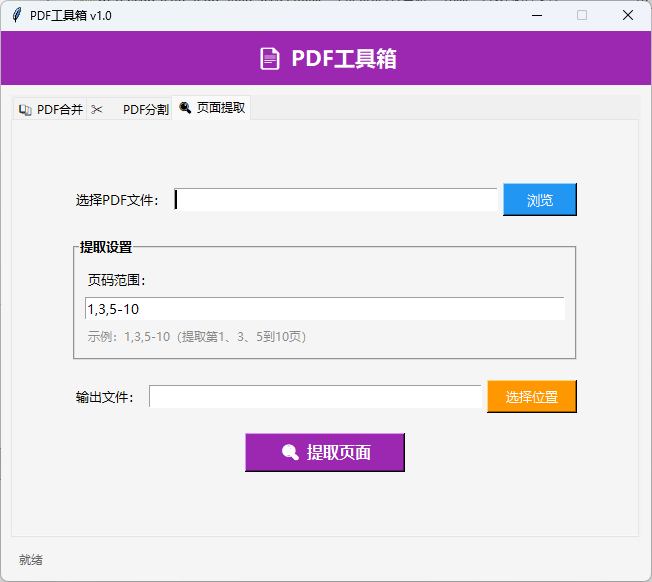Click the document icon in purple header
Screen dimensions: 652x582
(269, 59)
